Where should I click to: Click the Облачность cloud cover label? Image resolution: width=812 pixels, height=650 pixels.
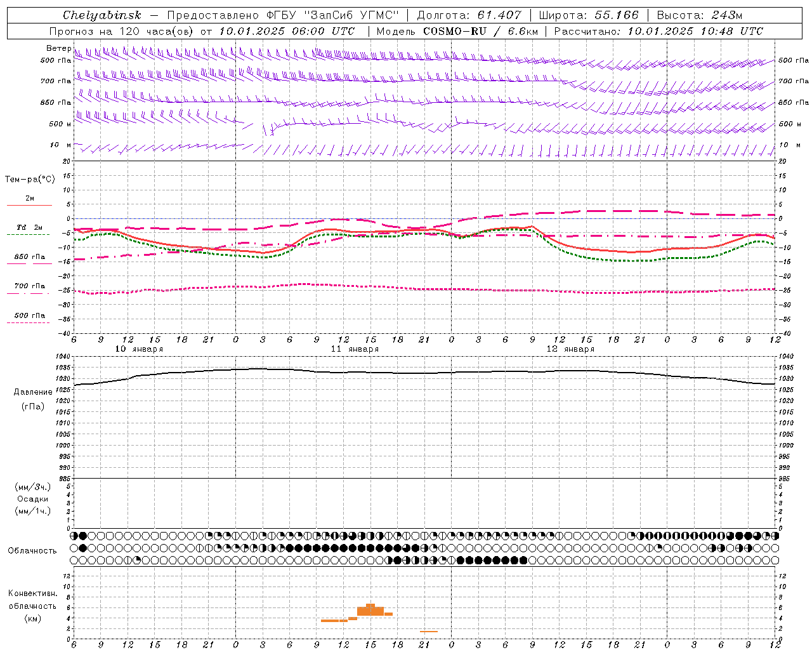point(32,550)
